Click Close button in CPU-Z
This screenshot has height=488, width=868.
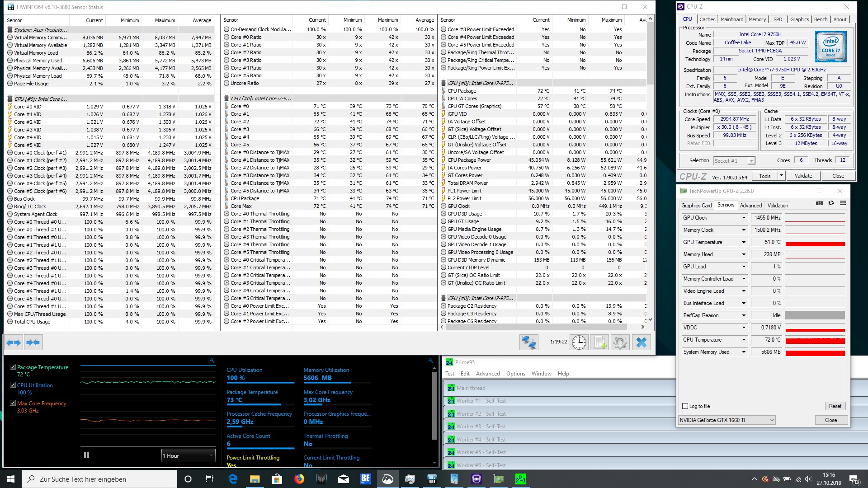(x=838, y=176)
